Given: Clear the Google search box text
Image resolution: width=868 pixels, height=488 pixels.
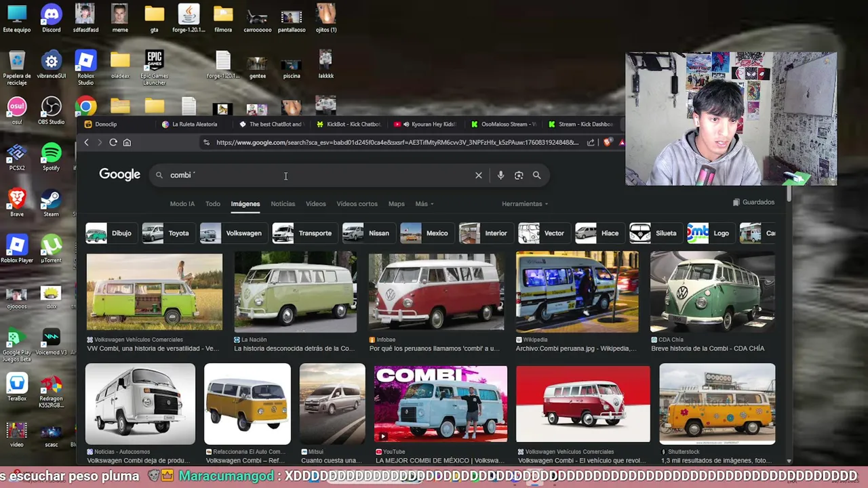Looking at the screenshot, I should click(x=479, y=175).
